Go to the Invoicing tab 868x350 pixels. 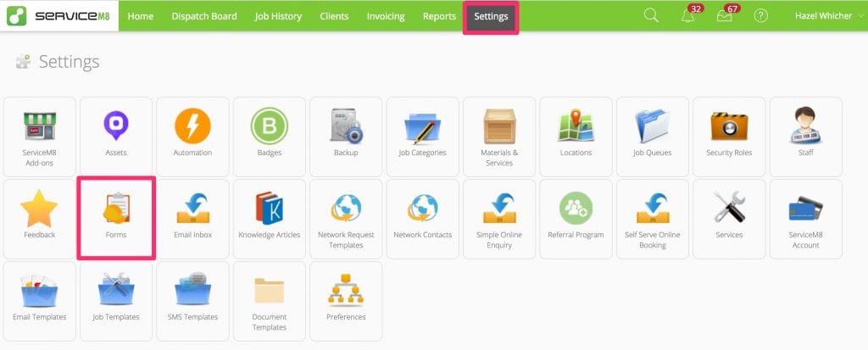386,16
